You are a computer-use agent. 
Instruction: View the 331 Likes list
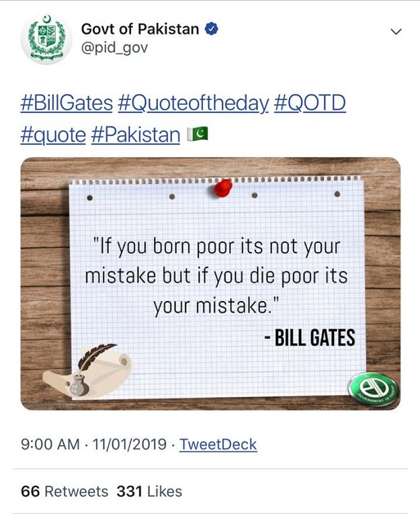pyautogui.click(x=149, y=491)
